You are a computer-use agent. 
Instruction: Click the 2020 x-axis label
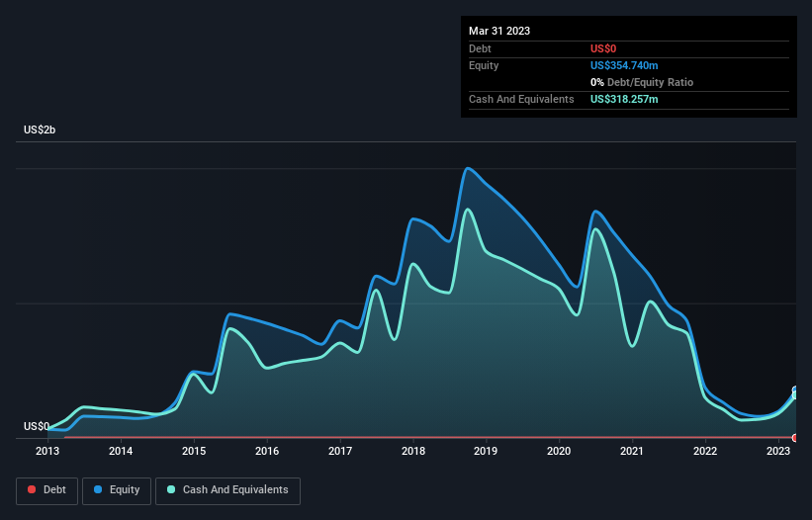tap(559, 451)
